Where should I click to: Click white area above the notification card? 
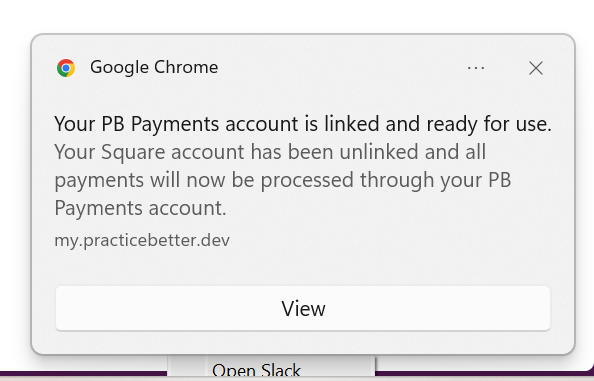coord(297,15)
